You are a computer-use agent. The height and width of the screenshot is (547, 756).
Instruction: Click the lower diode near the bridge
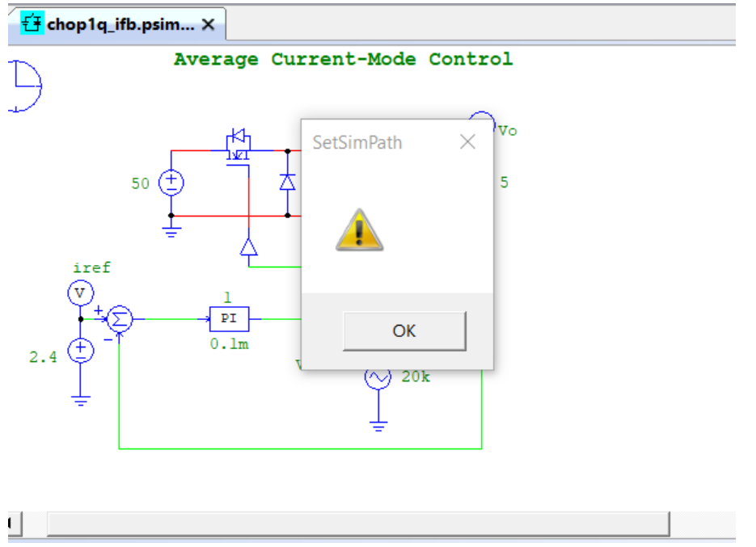(x=247, y=249)
